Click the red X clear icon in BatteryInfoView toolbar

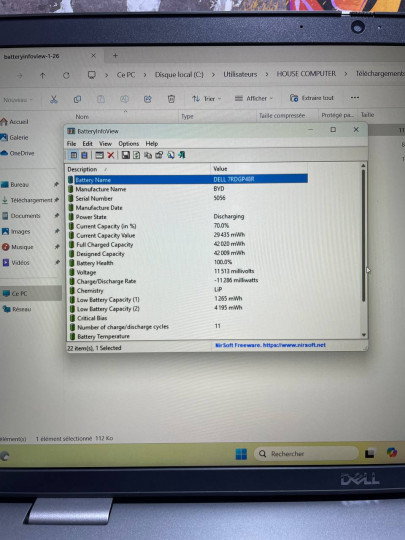(111, 155)
